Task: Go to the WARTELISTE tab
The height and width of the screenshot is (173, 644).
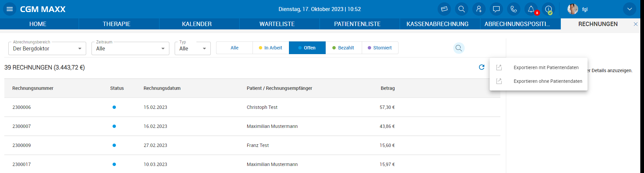Action: coord(277,24)
